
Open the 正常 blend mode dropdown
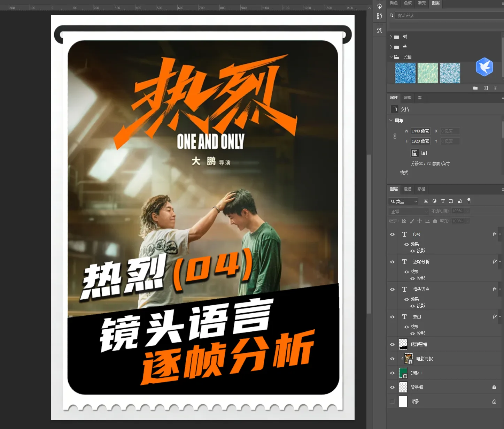coord(408,211)
